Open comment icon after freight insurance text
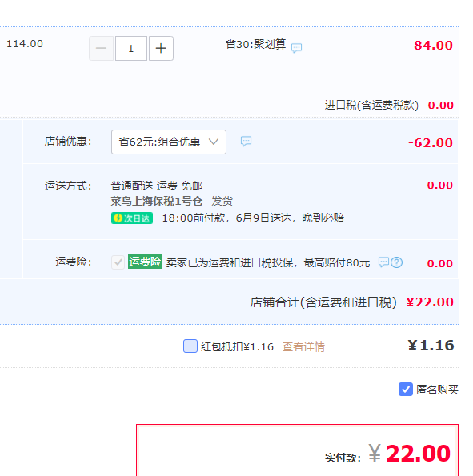This screenshot has width=473, height=476. tap(383, 262)
